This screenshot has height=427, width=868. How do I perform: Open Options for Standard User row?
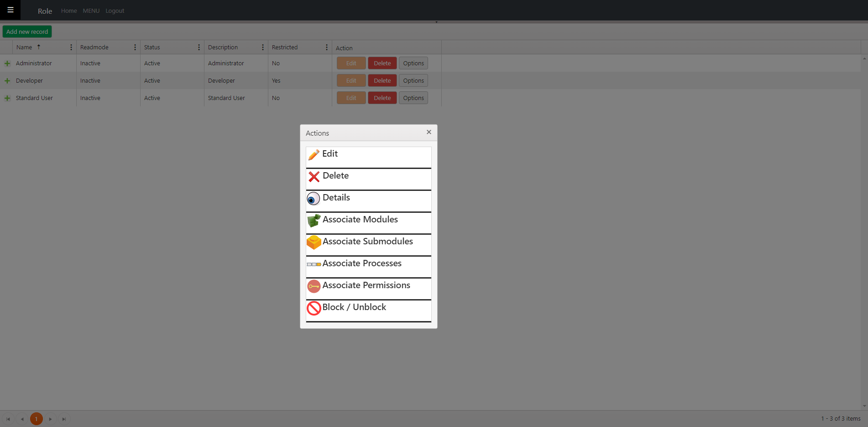[413, 98]
